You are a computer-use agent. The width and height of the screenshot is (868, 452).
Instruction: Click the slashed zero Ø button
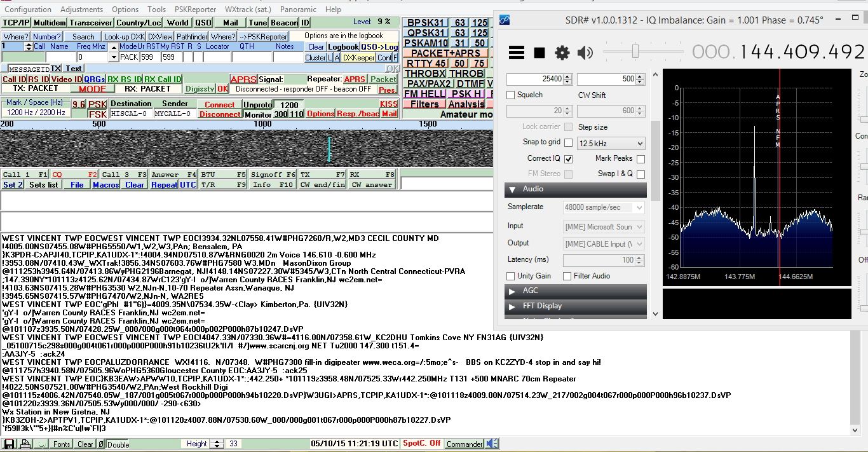pos(101,444)
